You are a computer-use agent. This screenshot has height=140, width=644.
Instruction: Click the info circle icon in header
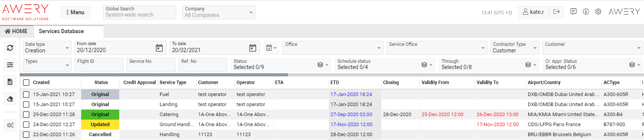coord(586,12)
